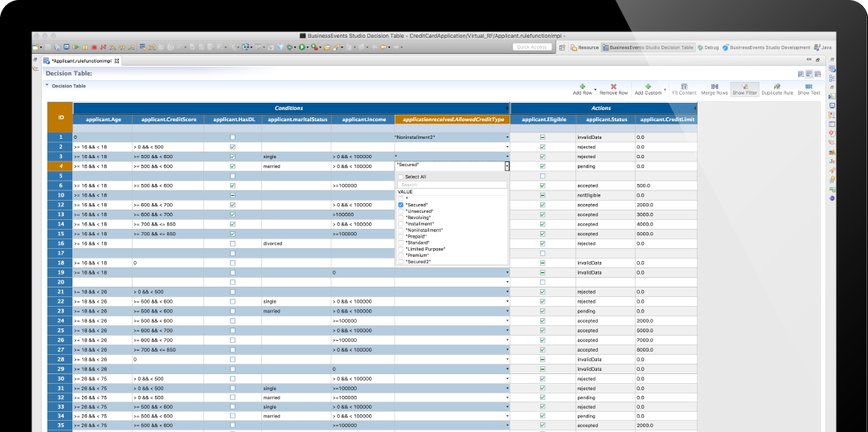Click the last table-view icon right of the Decision Table header

tap(817, 74)
